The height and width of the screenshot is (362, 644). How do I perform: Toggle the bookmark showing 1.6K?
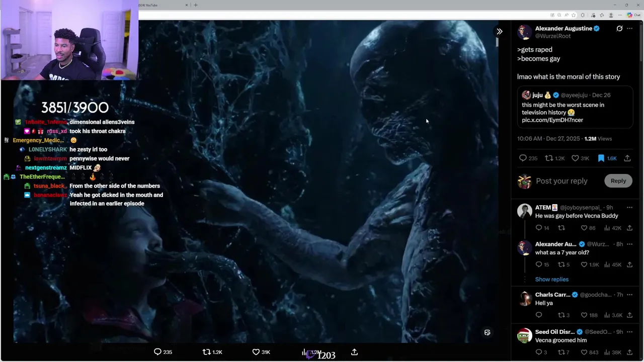(607, 158)
